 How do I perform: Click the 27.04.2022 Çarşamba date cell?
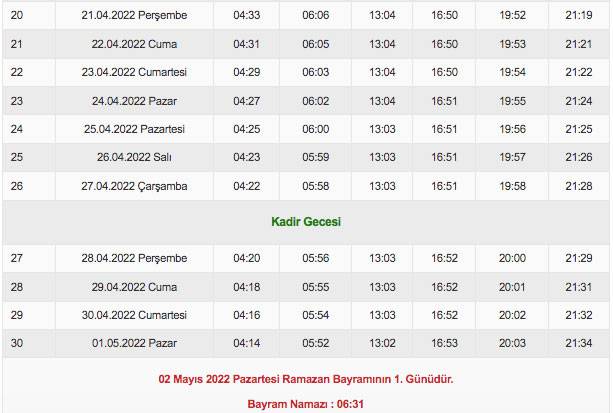pos(134,186)
